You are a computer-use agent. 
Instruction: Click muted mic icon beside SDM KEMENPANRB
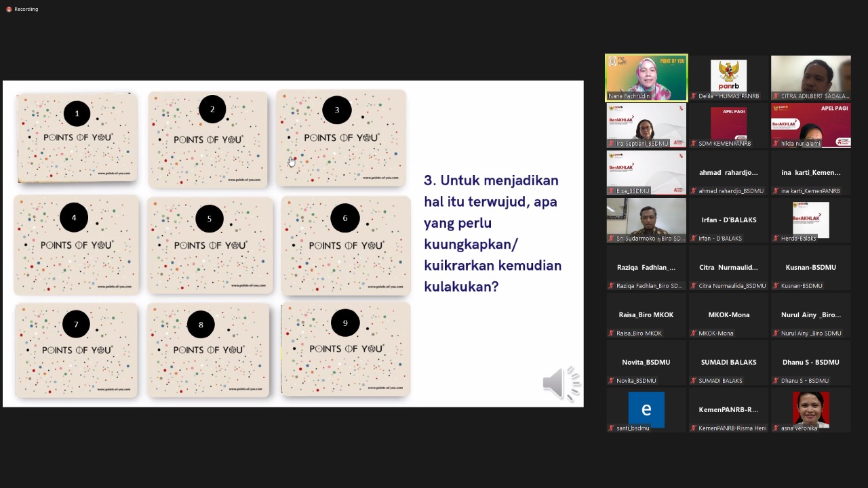tap(693, 144)
